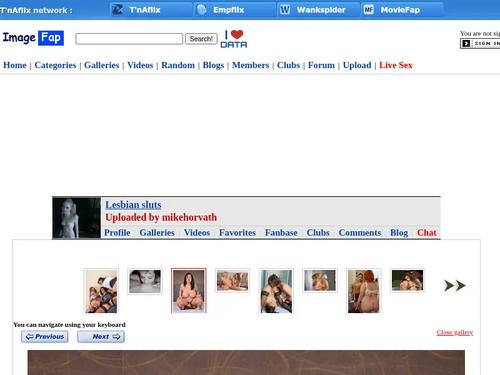Click the Next navigation button
This screenshot has height=375, width=500.
click(x=101, y=337)
